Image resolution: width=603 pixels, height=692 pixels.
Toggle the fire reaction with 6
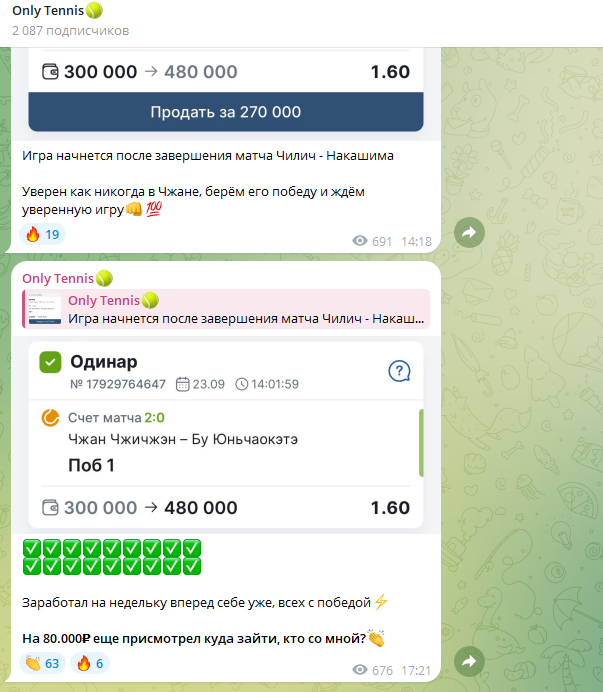90,663
